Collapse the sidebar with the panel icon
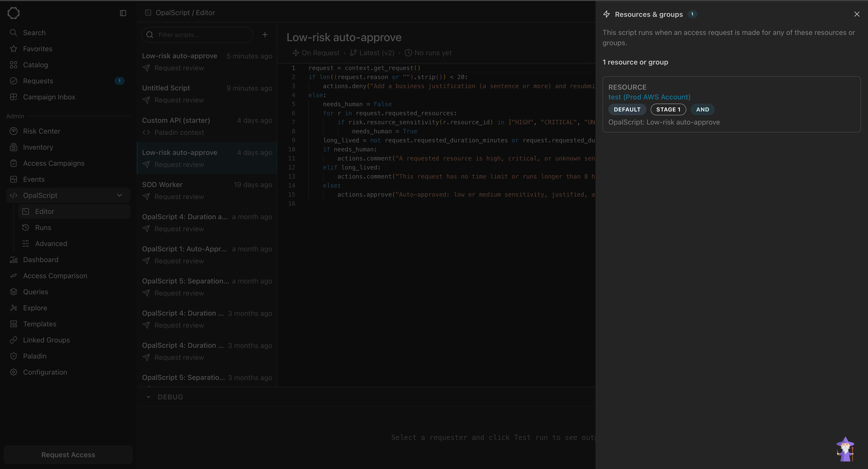Image resolution: width=868 pixels, height=469 pixels. pos(123,13)
